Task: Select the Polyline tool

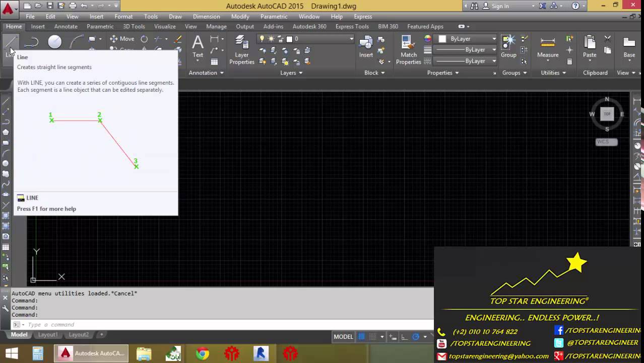Action: tap(32, 42)
